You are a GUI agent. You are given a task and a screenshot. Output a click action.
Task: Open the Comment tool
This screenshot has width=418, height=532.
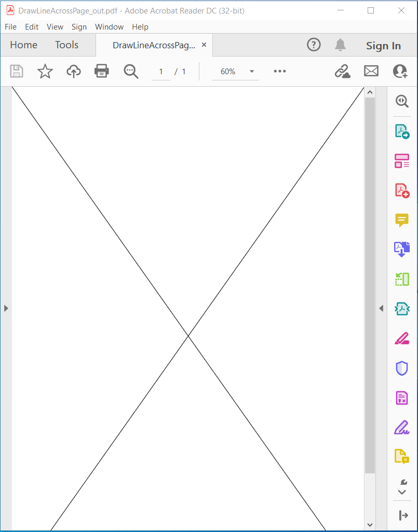(401, 220)
